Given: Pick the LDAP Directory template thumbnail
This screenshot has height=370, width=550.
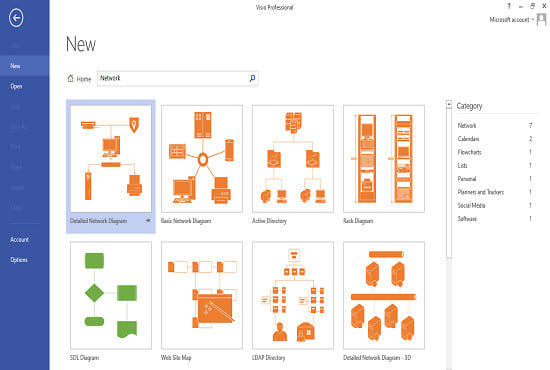Looking at the screenshot, I should point(293,295).
